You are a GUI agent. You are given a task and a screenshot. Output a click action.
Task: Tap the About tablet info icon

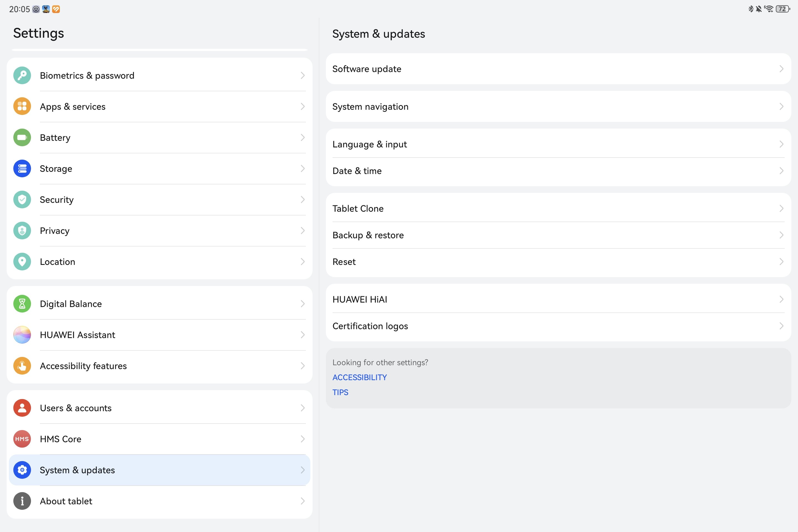click(x=22, y=501)
